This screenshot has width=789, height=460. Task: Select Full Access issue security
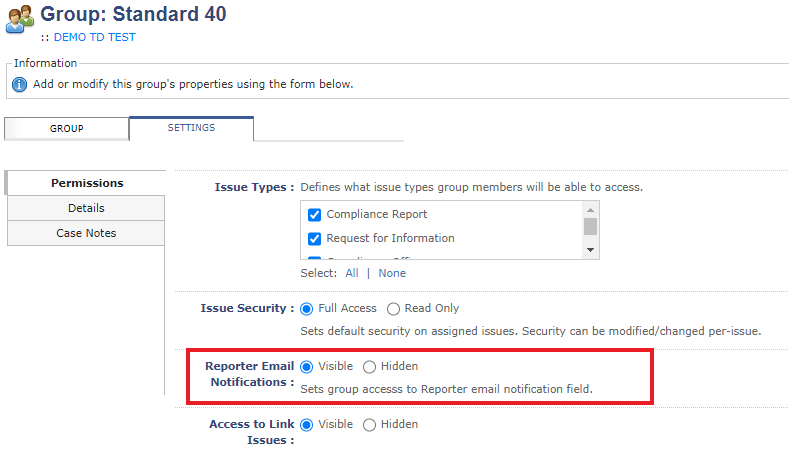tap(306, 309)
